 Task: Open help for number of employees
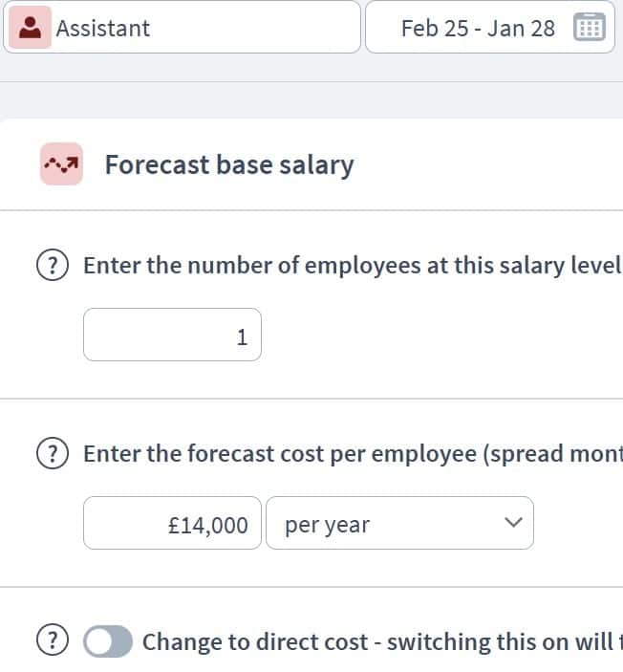(53, 266)
